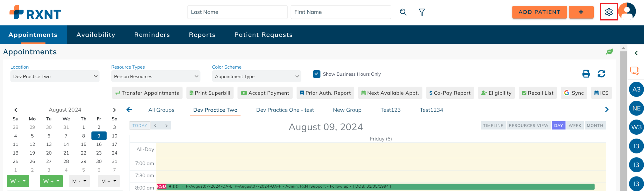644x191 pixels.
Task: Collapse the right sidebar with chevron
Action: [x=636, y=53]
